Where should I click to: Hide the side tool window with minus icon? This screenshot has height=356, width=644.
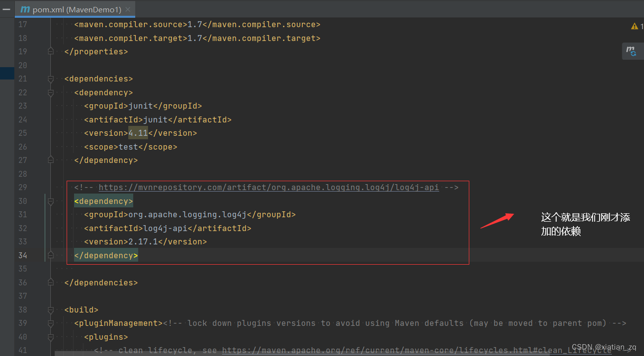[x=6, y=9]
